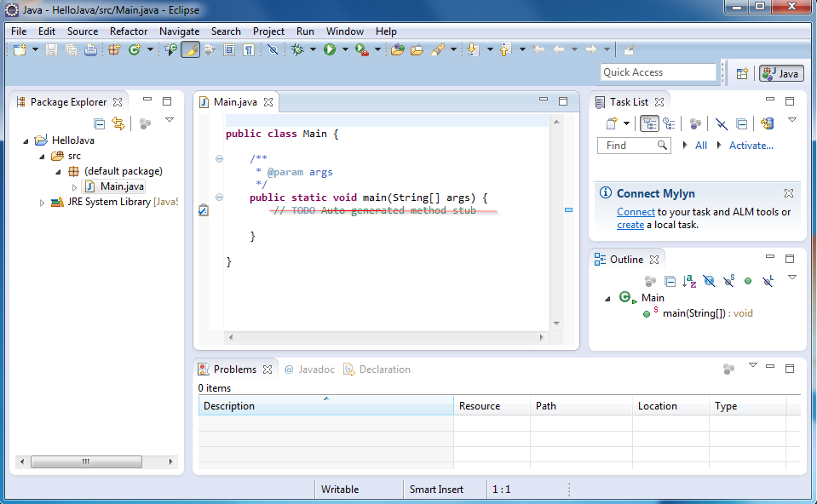Click the Debug bug icon
The width and height of the screenshot is (817, 504).
click(297, 50)
